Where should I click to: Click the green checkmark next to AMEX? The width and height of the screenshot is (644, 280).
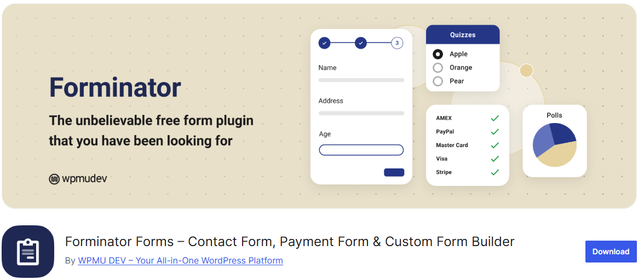(x=495, y=118)
